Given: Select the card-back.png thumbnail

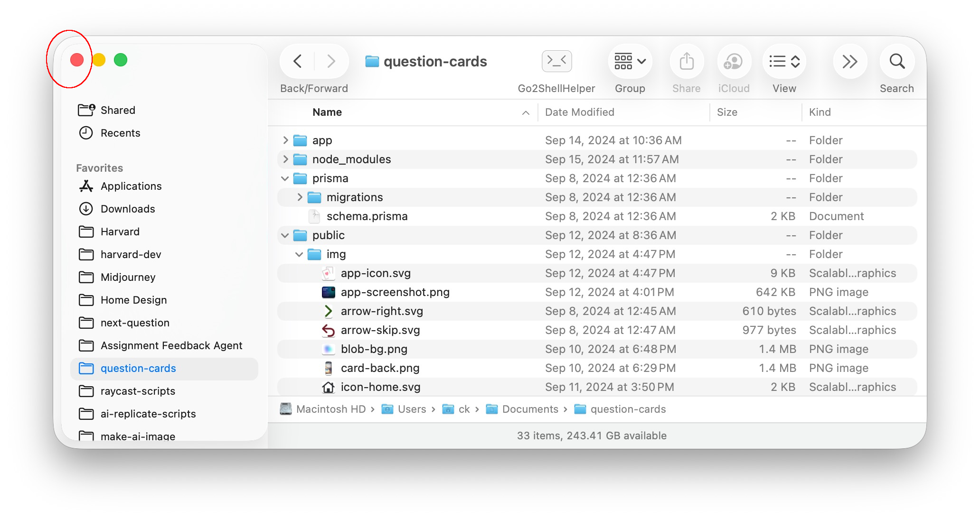Looking at the screenshot, I should tap(328, 368).
